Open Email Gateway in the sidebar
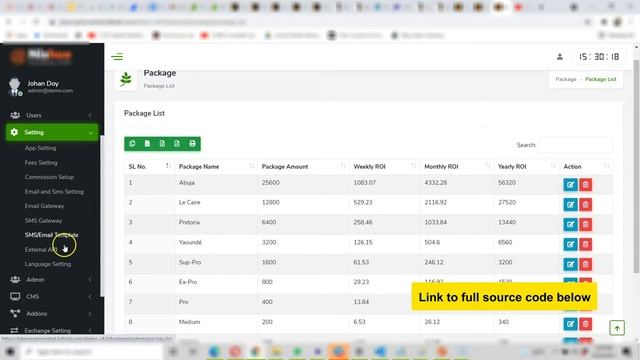This screenshot has height=360, width=640. 44,206
